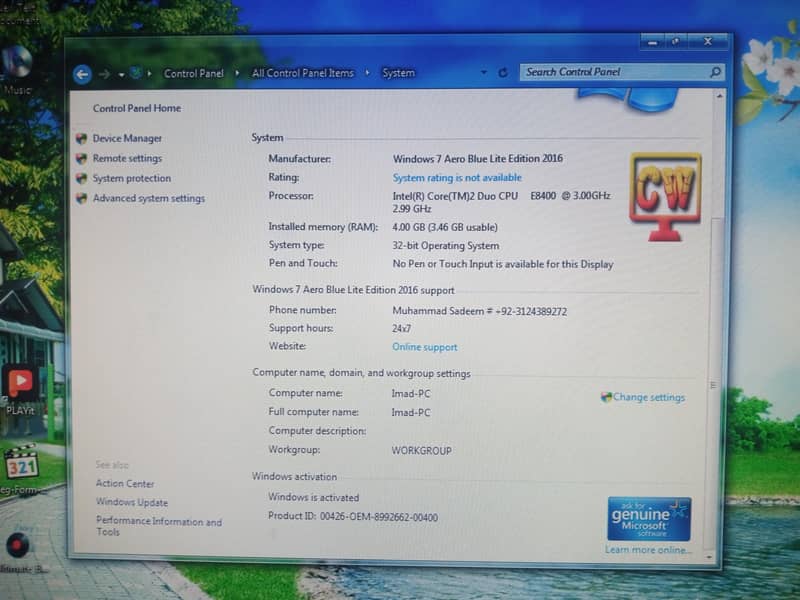Click in the Search Control Panel field
This screenshot has height=600, width=800.
610,72
